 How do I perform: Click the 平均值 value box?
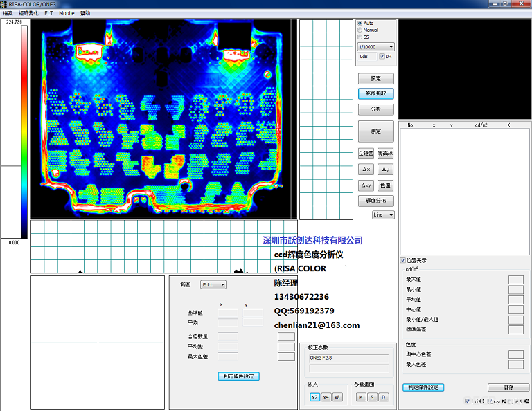(515, 300)
